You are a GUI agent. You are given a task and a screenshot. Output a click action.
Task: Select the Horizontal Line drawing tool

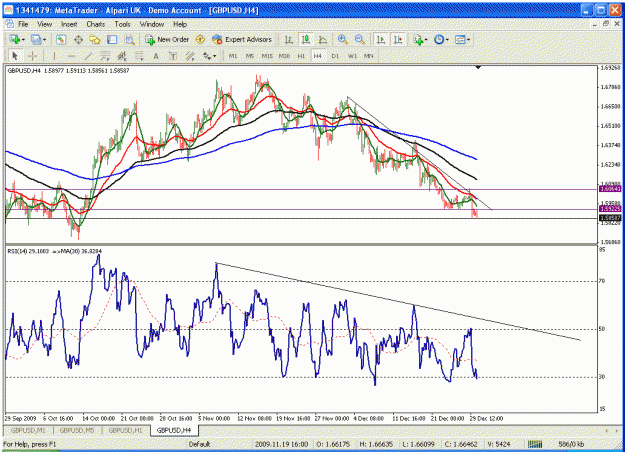click(71, 56)
